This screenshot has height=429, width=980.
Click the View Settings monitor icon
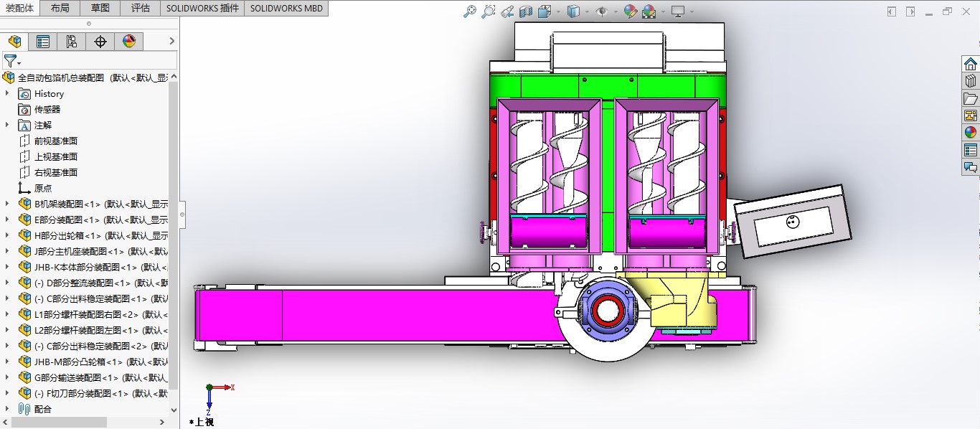678,11
